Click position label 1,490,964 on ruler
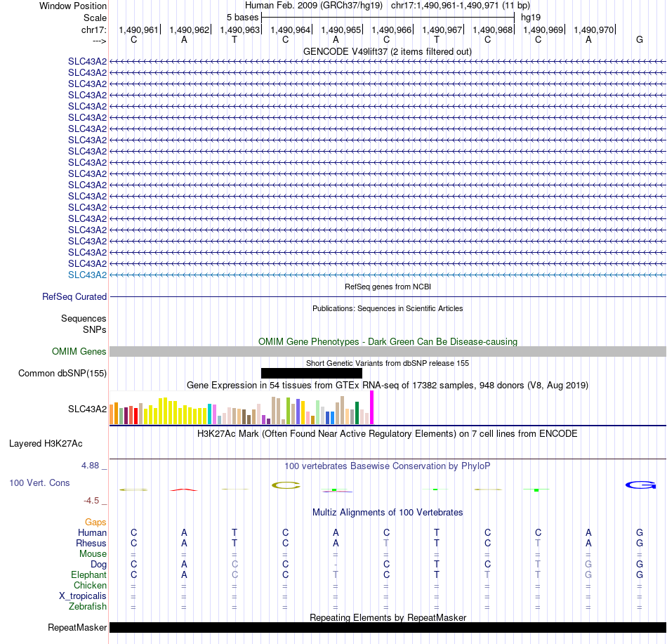Screen dimensions: 667x644 coord(290,29)
